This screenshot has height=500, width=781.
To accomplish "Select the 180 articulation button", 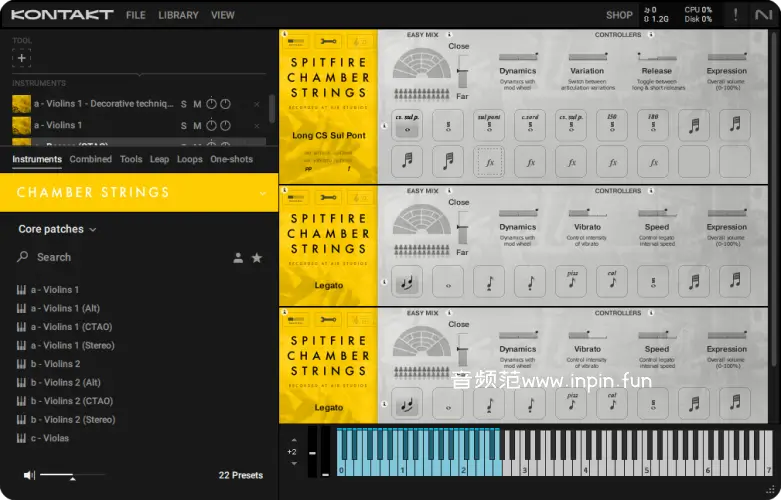I will point(653,125).
